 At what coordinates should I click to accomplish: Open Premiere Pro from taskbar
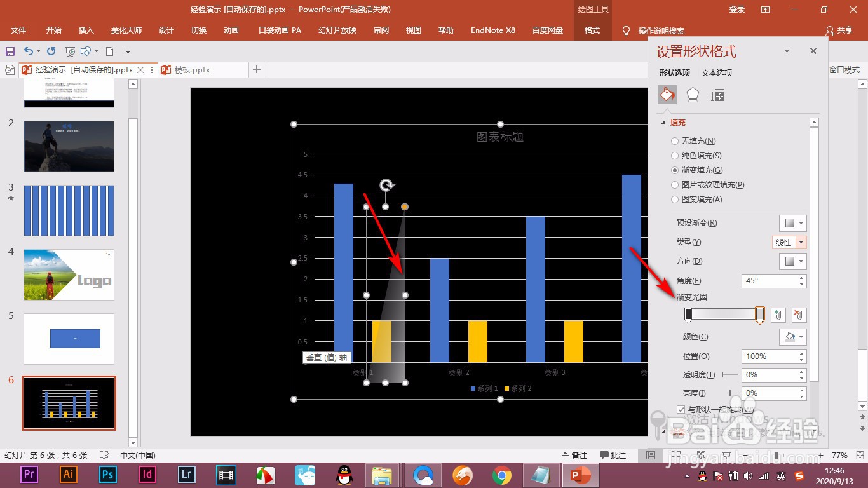(x=29, y=474)
